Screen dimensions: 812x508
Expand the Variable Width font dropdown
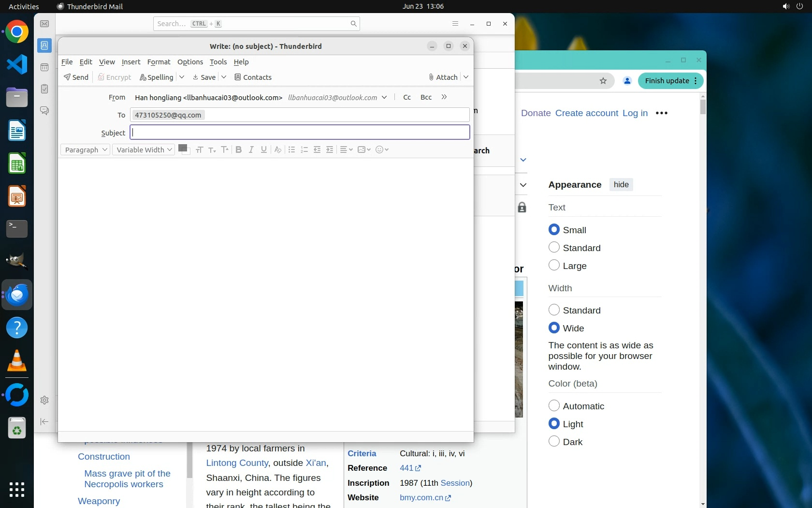144,150
